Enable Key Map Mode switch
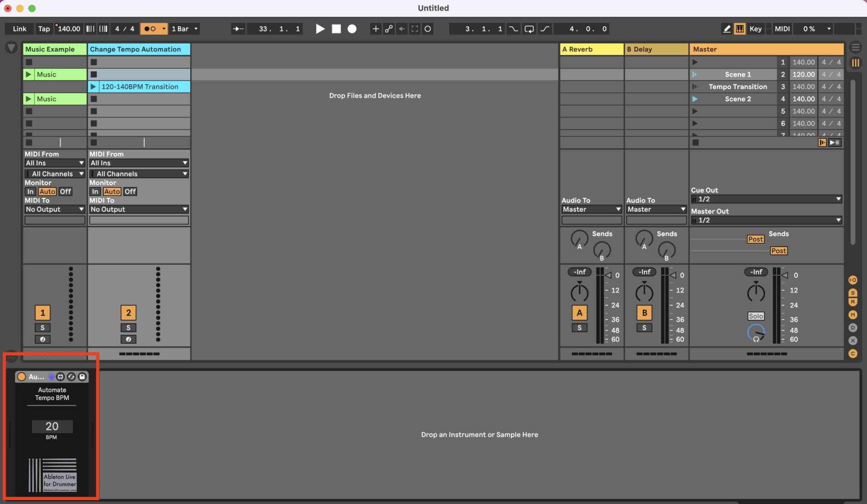 755,29
